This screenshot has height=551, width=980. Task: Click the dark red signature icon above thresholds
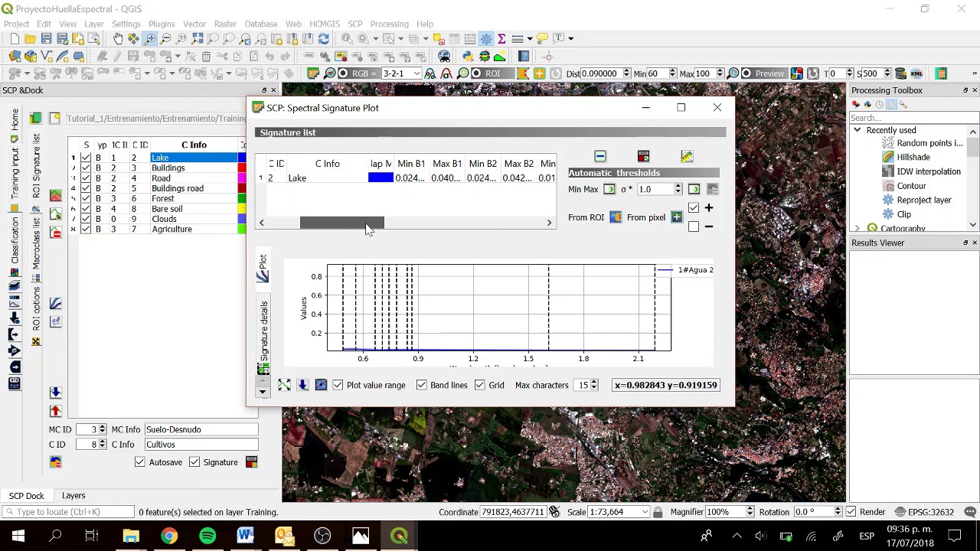643,156
